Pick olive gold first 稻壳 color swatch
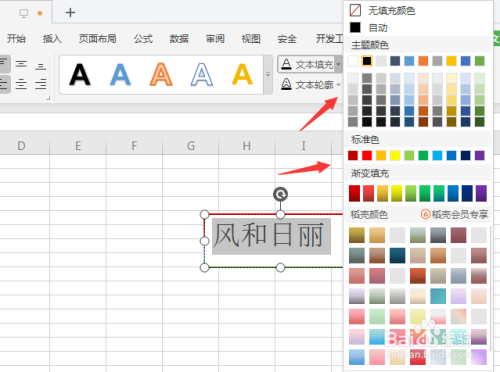500x372 pixels. click(357, 235)
